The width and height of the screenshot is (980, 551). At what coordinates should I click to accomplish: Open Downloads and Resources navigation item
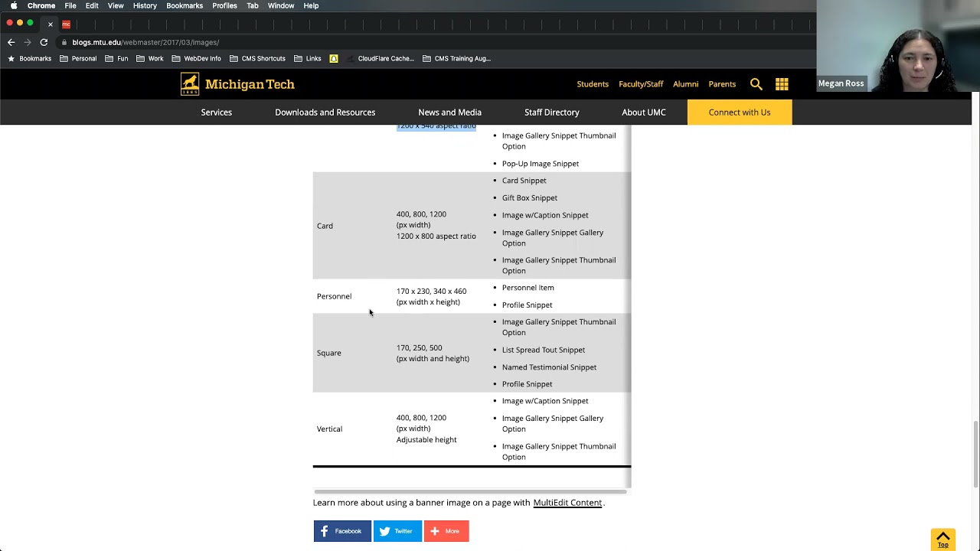[x=325, y=112]
